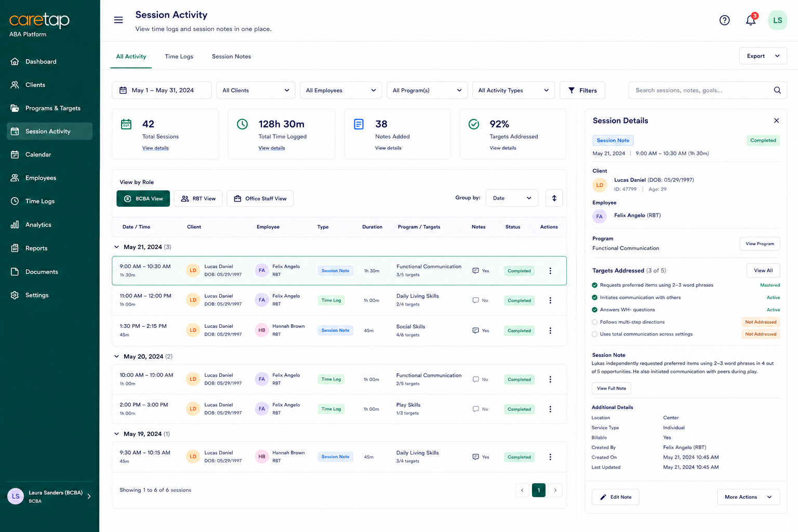This screenshot has height=532, width=798.
Task: Open Analytics in the sidebar
Action: 50,225
